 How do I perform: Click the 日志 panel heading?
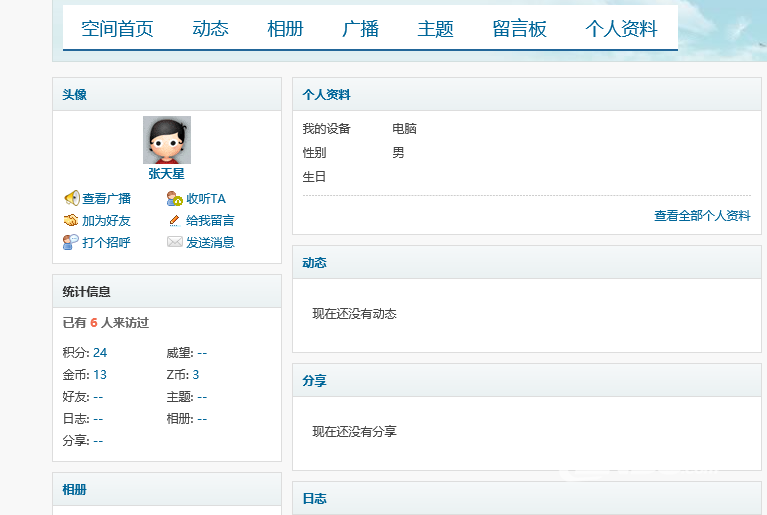[x=314, y=498]
